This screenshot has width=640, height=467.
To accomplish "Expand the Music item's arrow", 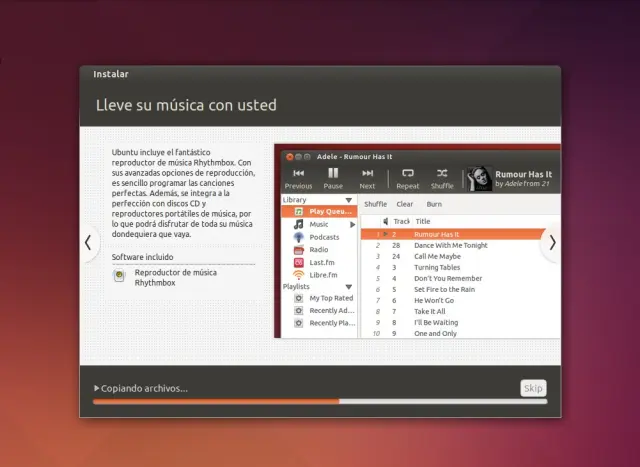I will tap(352, 225).
